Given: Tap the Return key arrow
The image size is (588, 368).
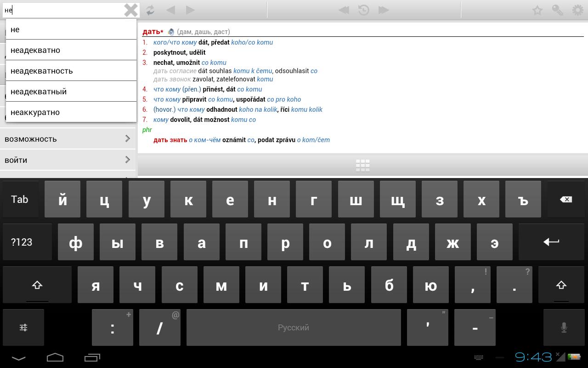Looking at the screenshot, I should [x=551, y=242].
